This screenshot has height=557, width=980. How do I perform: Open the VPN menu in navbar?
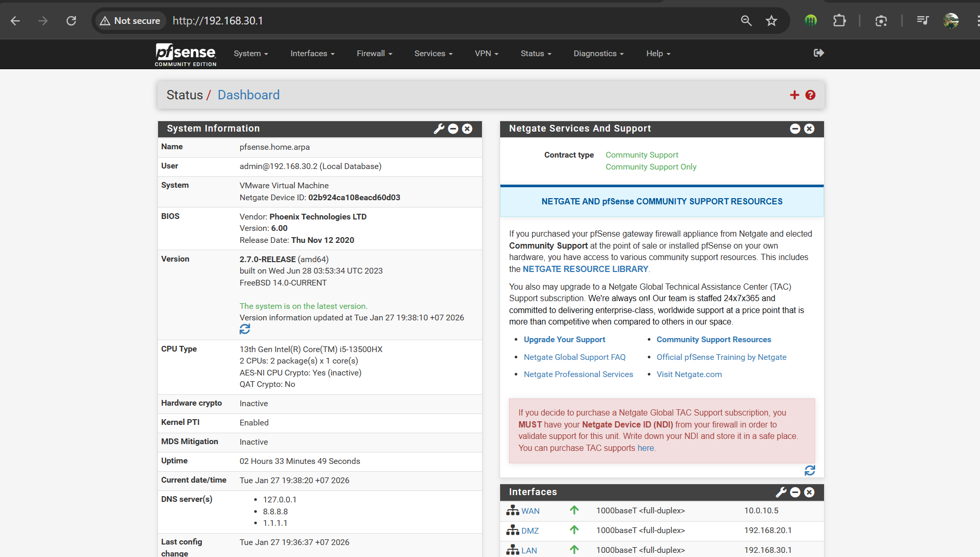tap(486, 54)
